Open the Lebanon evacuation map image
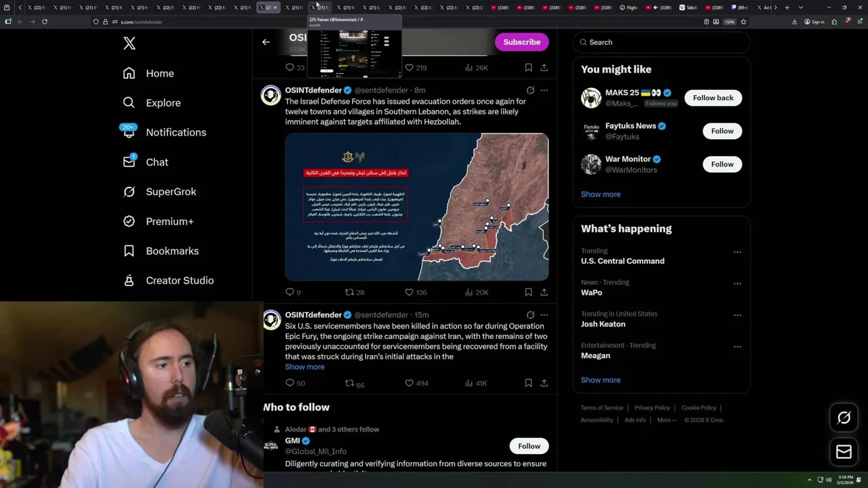The width and height of the screenshot is (868, 488). [416, 207]
